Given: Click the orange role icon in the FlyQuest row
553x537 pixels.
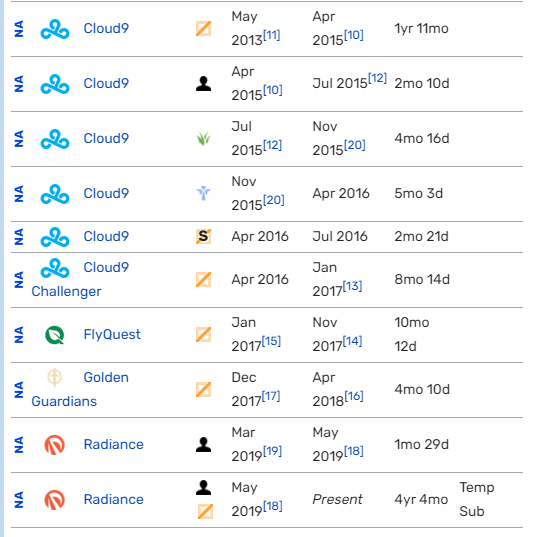Looking at the screenshot, I should point(203,335).
